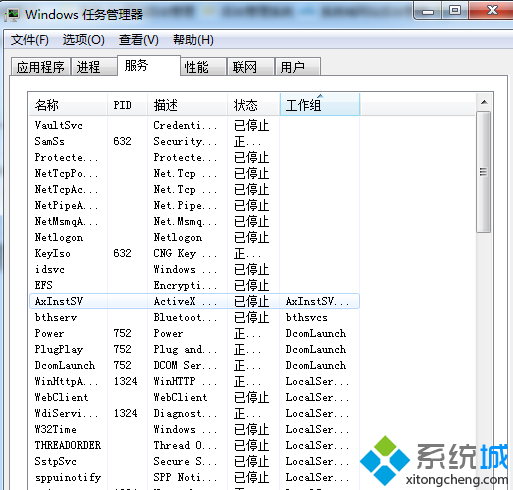This screenshot has height=490, width=513.
Task: Open the 选项(O) menu
Action: (84, 40)
